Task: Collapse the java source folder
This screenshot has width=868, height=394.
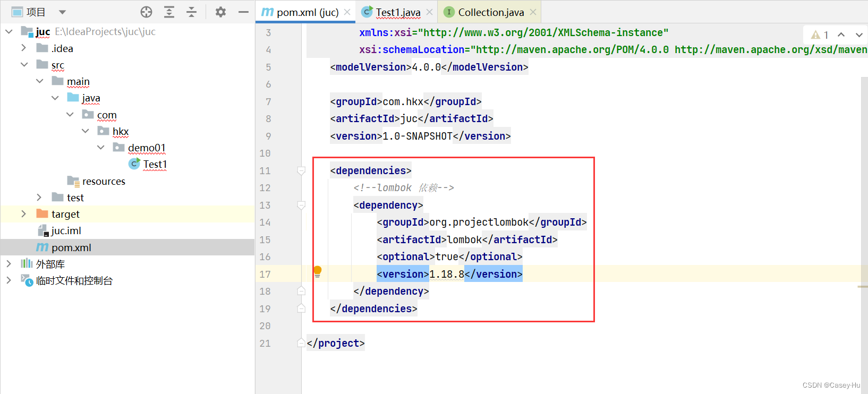Action: click(55, 98)
